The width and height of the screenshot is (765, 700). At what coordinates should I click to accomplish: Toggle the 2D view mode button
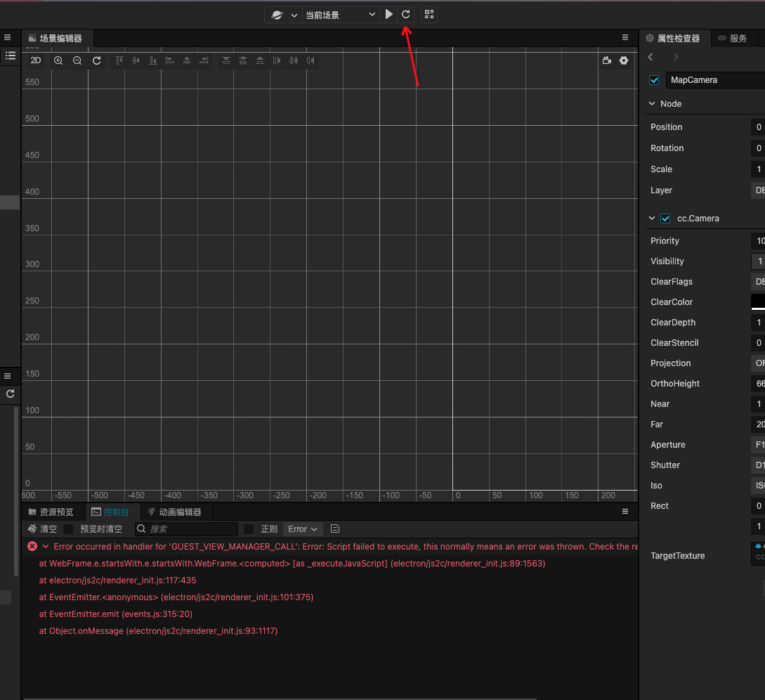click(x=36, y=60)
